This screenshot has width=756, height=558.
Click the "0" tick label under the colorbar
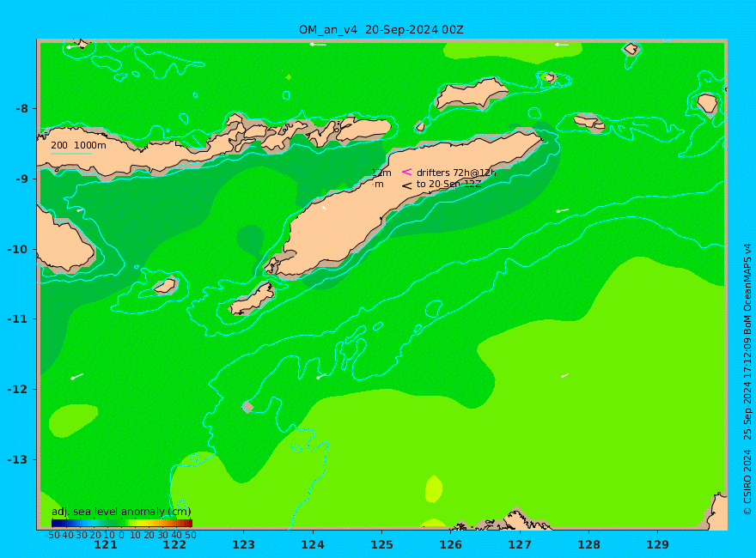pos(121,535)
